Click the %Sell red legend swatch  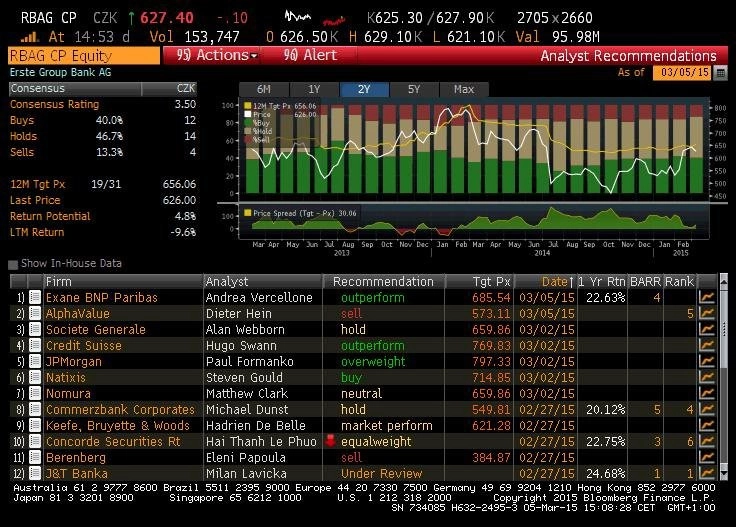click(x=248, y=140)
